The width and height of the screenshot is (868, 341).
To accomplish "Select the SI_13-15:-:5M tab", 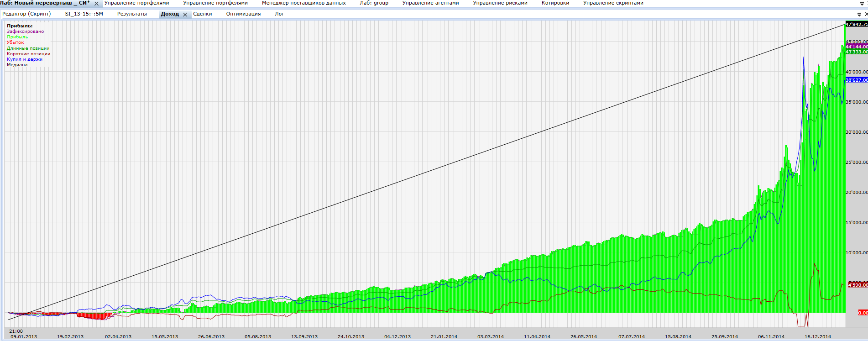I will (x=84, y=14).
